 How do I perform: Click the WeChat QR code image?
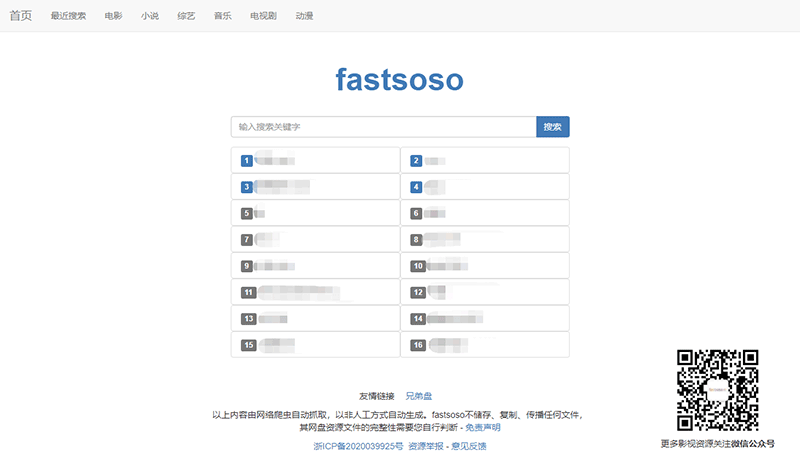717,390
